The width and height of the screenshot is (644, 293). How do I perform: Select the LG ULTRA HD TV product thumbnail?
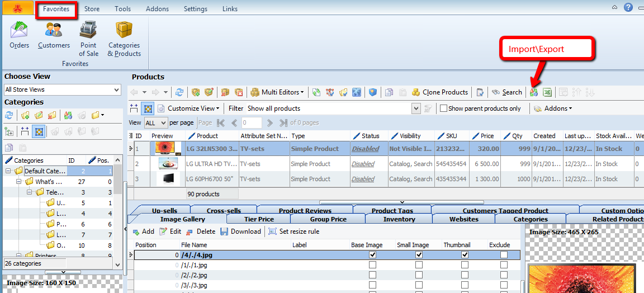click(x=168, y=164)
